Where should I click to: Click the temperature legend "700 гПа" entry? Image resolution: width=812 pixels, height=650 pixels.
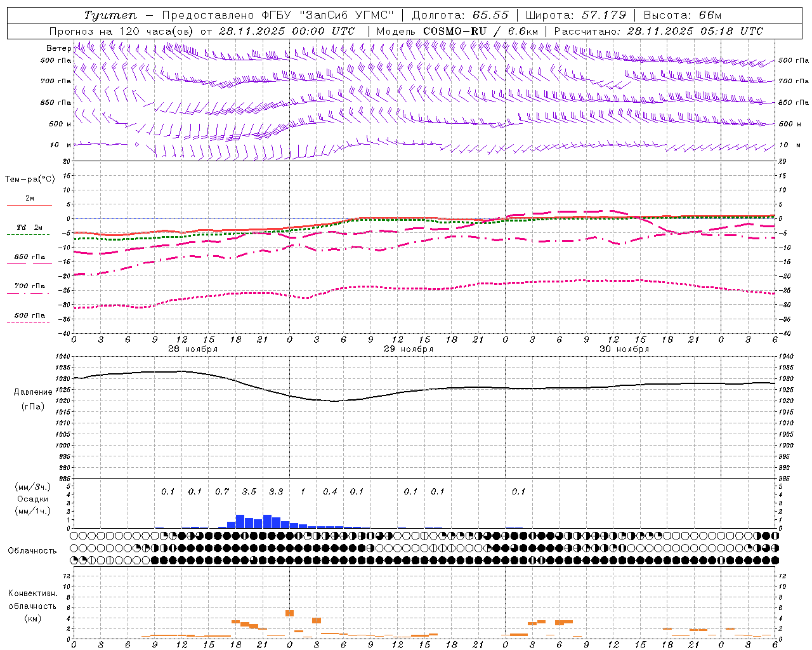(x=30, y=286)
